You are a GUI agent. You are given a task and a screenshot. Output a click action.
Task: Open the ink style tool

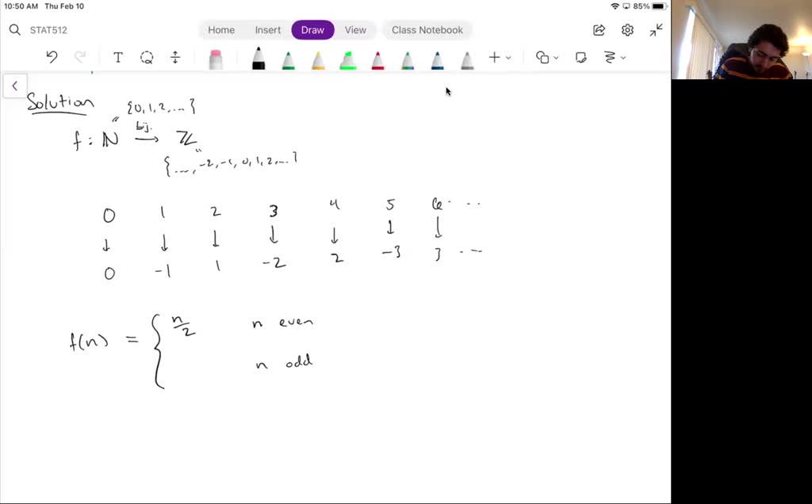pos(610,57)
